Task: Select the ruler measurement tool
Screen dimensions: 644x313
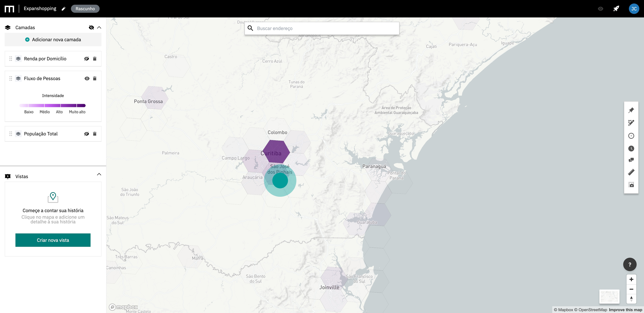Action: 631,172
